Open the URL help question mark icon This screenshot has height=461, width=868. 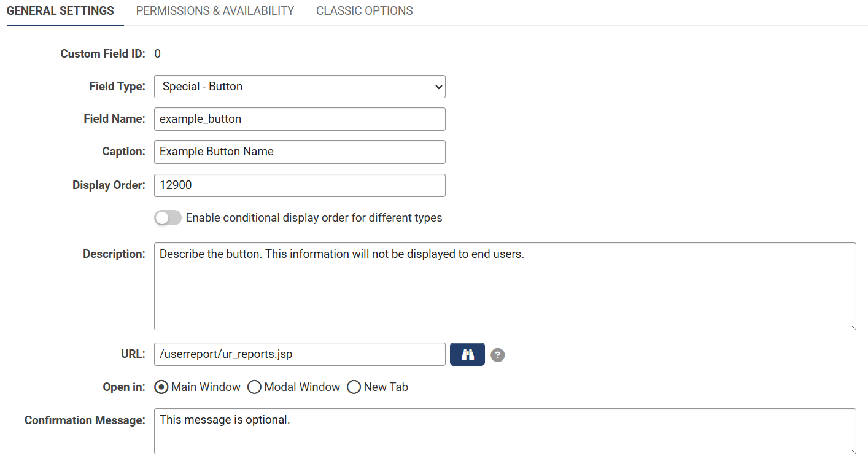coord(498,355)
